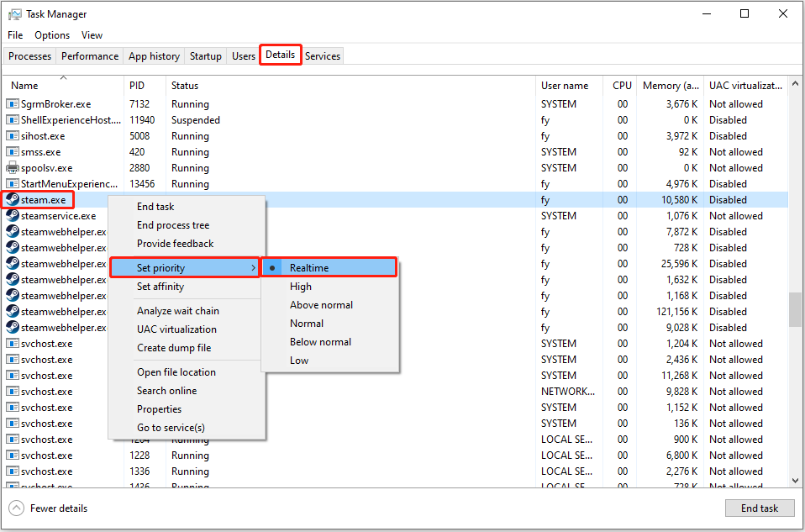This screenshot has width=805, height=532.
Task: Select Provide feedback menu item
Action: [x=187, y=244]
